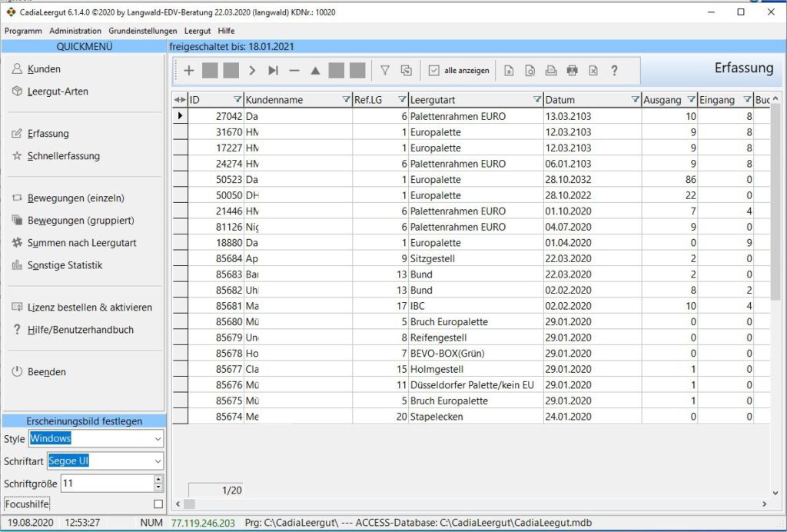Print the list with the printer icon
The image size is (787, 532).
tap(572, 71)
